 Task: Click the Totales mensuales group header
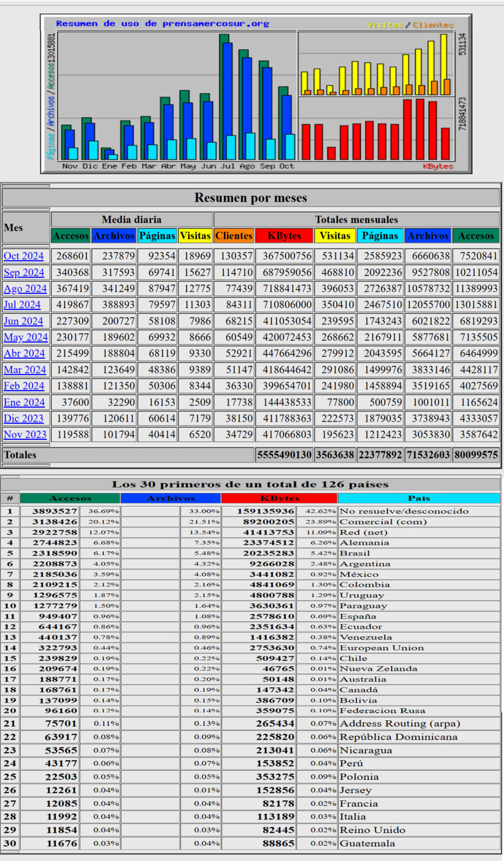point(356,220)
